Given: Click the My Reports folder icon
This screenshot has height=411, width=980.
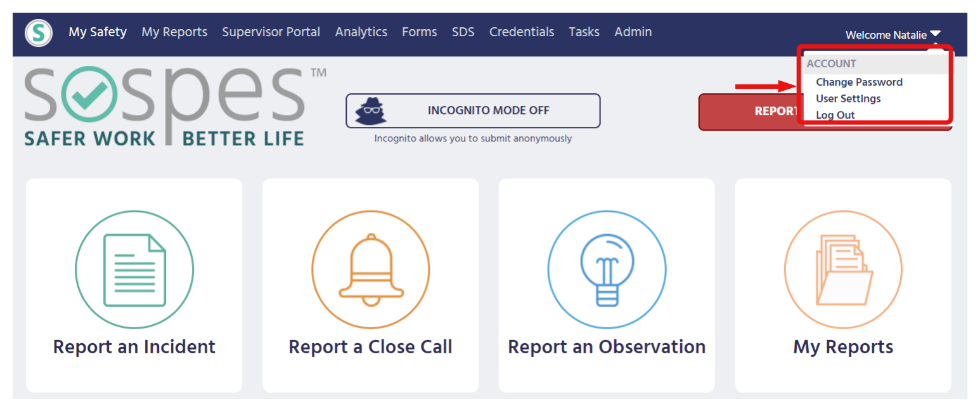Looking at the screenshot, I should 844,270.
